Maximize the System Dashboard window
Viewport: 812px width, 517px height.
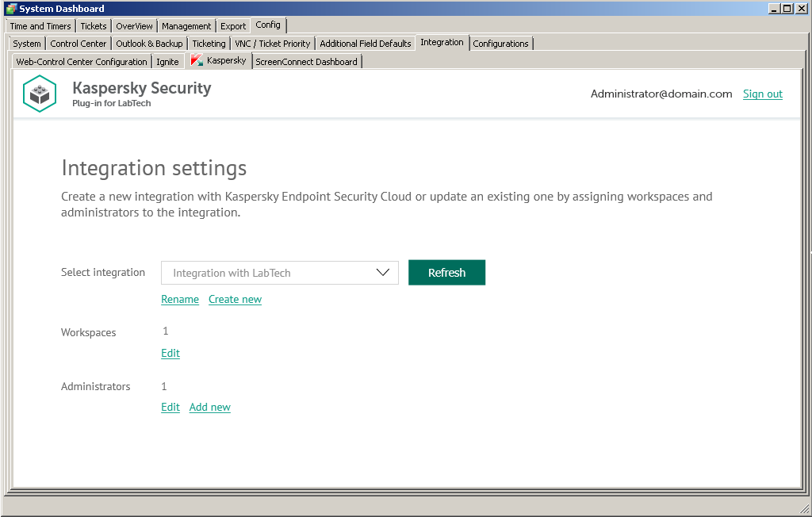pyautogui.click(x=787, y=9)
